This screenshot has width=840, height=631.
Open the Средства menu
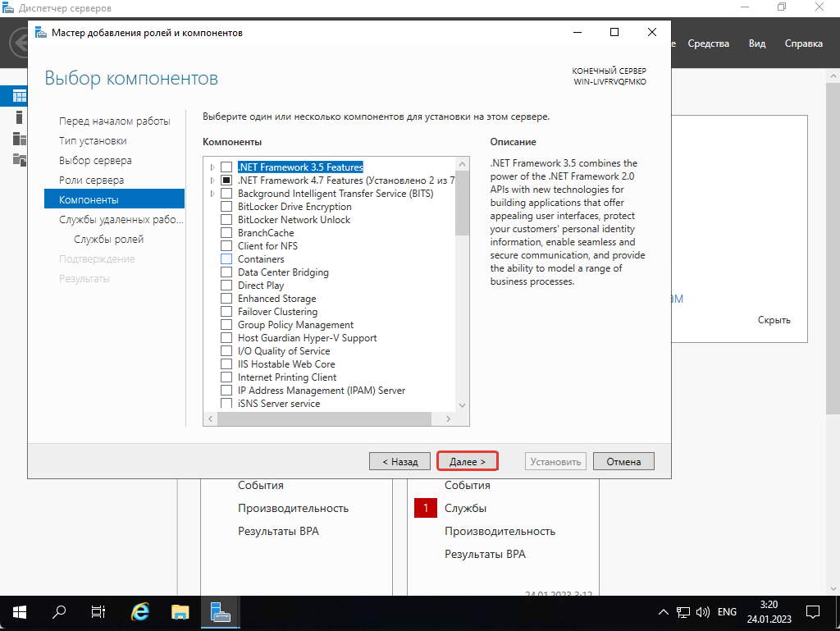coord(708,43)
